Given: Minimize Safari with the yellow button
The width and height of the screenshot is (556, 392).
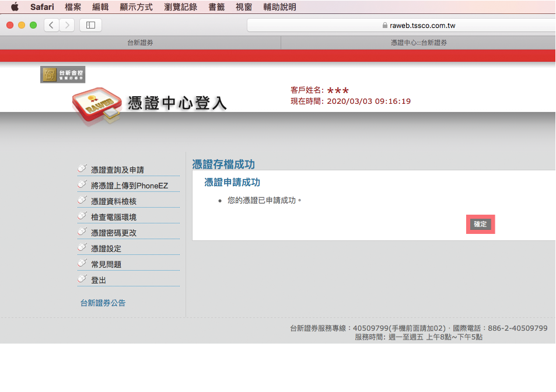Looking at the screenshot, I should 22,25.
